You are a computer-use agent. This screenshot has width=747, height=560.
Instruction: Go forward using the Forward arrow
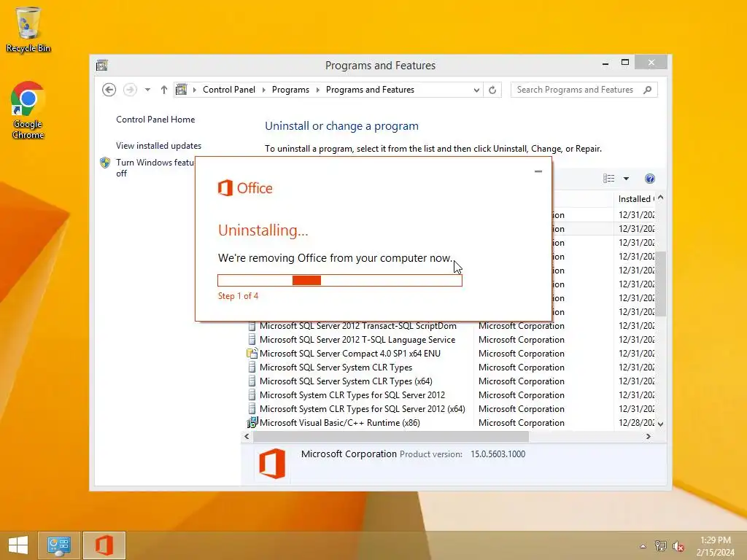(130, 90)
